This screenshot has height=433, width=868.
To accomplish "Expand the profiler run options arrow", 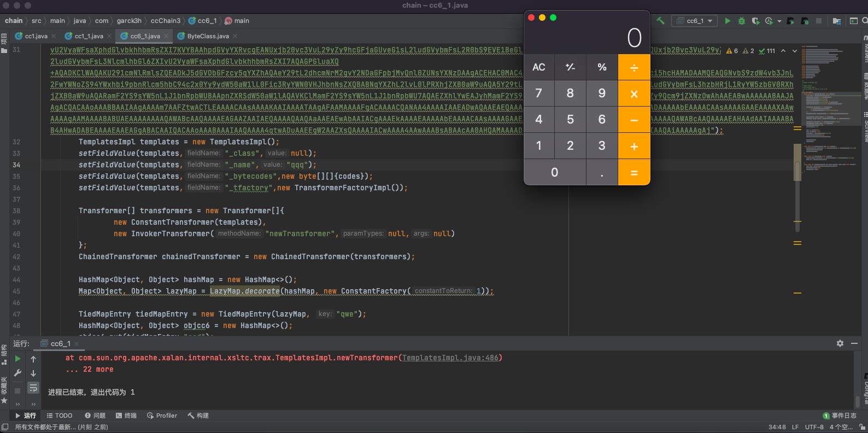I will 779,21.
